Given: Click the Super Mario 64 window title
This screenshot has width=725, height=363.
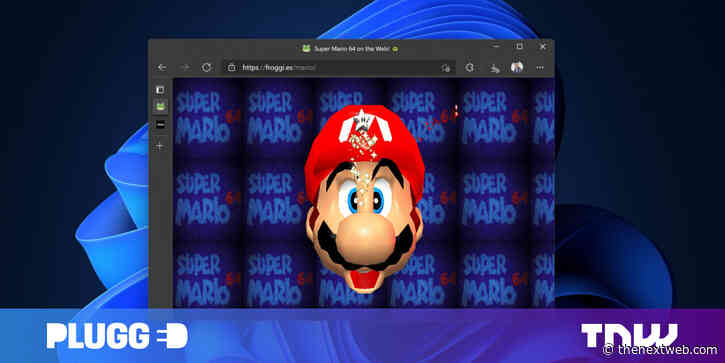Looking at the screenshot, I should (351, 49).
